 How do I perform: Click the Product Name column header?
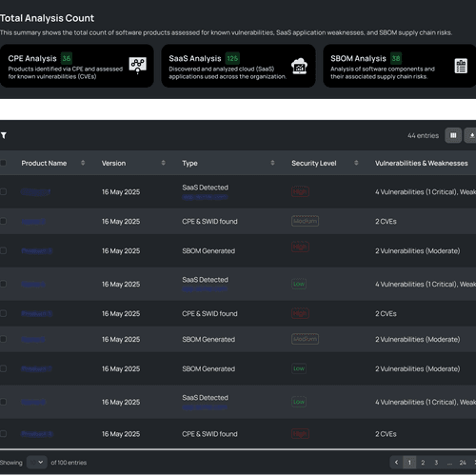click(44, 163)
